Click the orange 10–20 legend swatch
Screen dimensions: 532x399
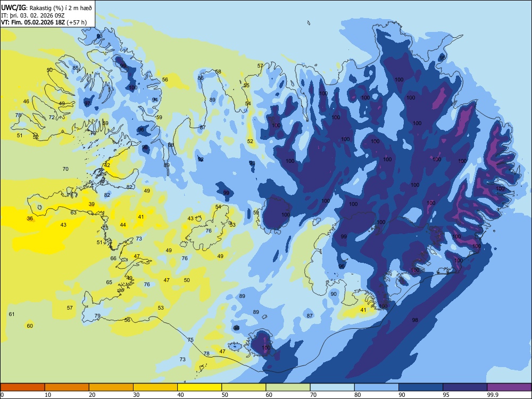tap(67, 387)
